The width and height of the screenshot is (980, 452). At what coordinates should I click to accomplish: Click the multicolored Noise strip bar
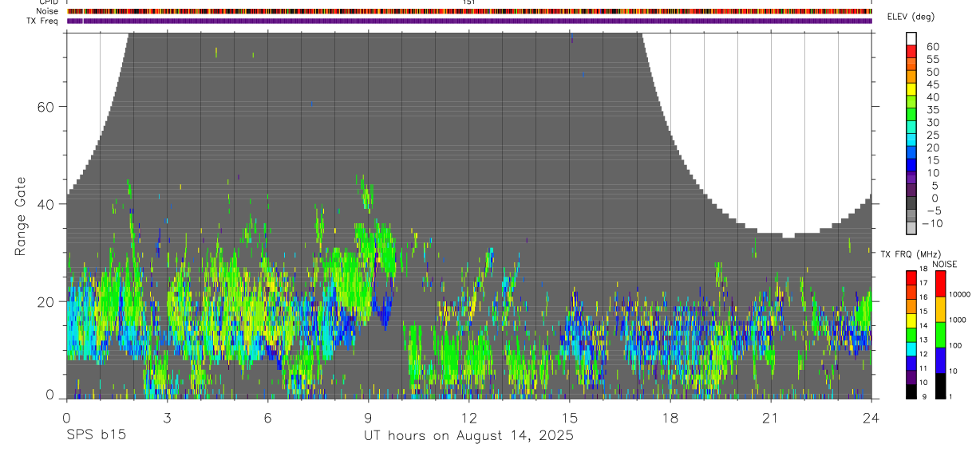pos(469,11)
